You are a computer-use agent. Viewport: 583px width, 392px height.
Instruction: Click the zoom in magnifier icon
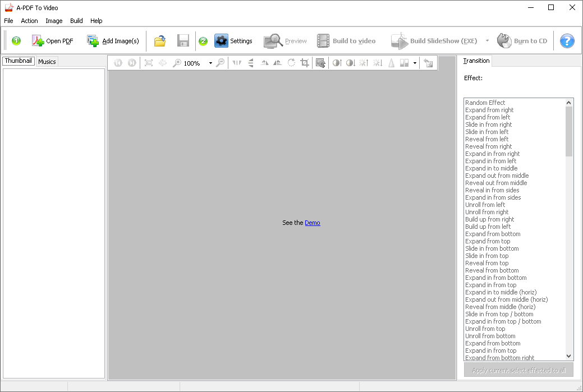[x=177, y=63]
